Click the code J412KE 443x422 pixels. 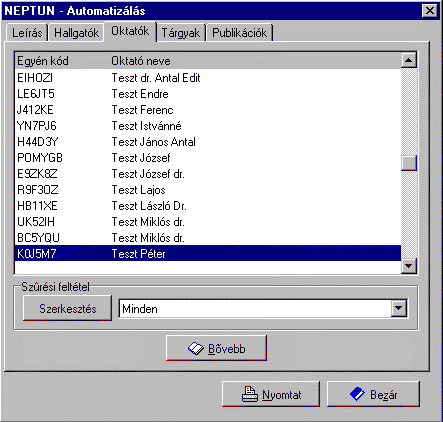[35, 110]
